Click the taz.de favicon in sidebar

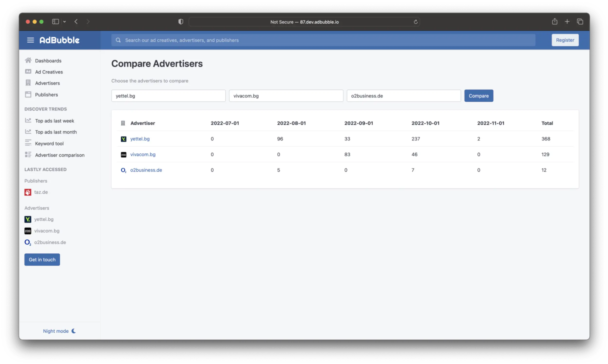(28, 192)
